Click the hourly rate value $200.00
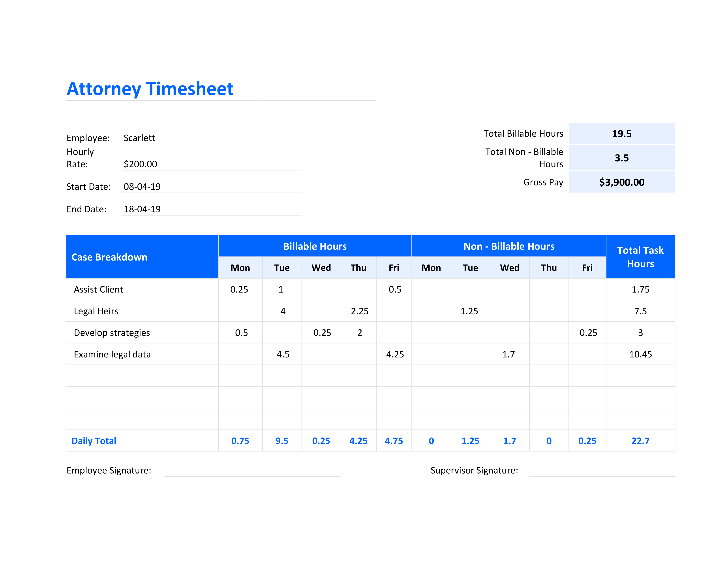728x563 pixels. tap(140, 164)
